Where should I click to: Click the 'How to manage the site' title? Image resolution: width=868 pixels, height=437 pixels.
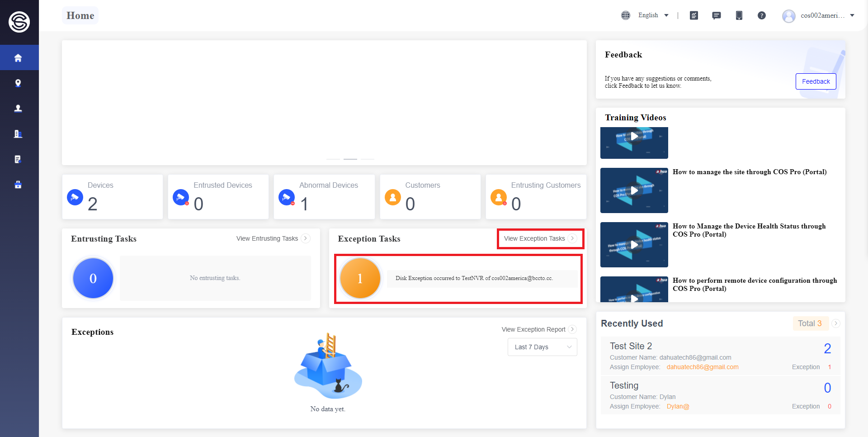[750, 172]
